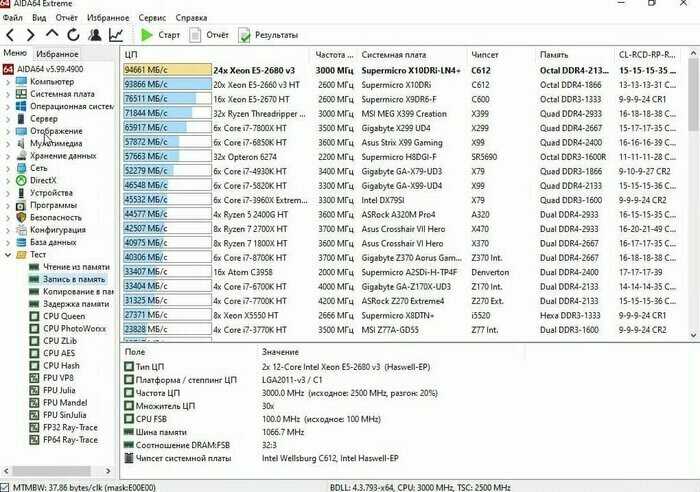
Task: Select the Безопасность shield icon
Action: [x=21, y=217]
